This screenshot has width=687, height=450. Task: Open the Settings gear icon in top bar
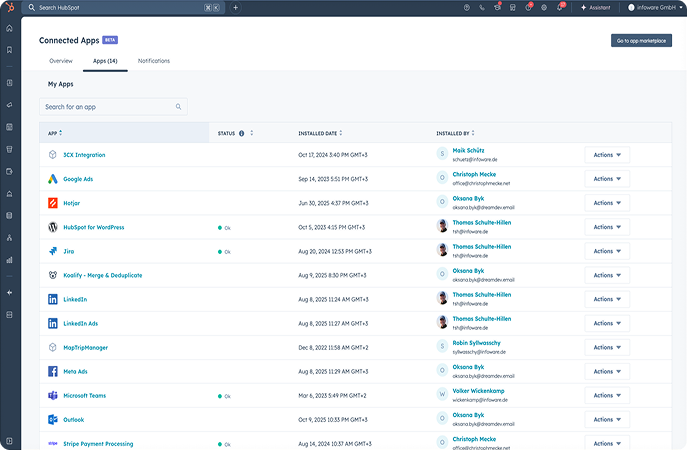point(544,7)
